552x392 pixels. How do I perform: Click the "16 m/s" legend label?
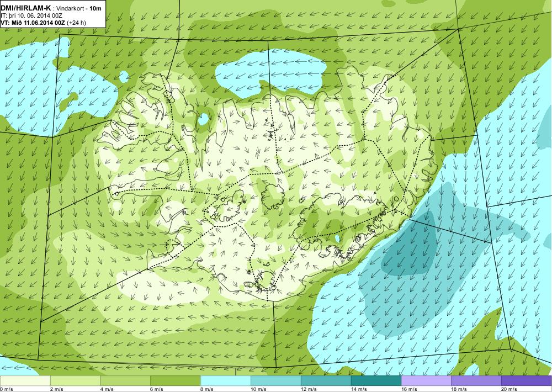(410, 389)
